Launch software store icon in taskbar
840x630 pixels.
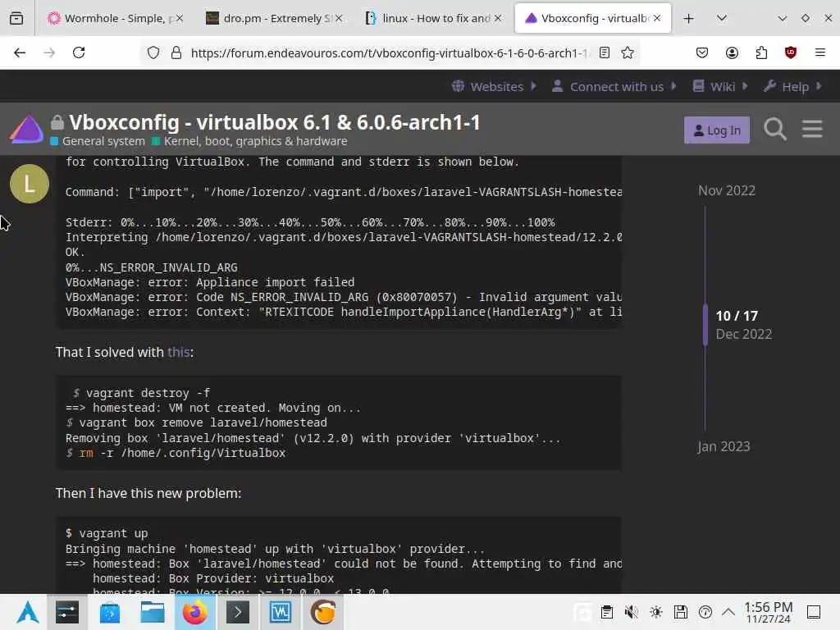tap(110, 612)
